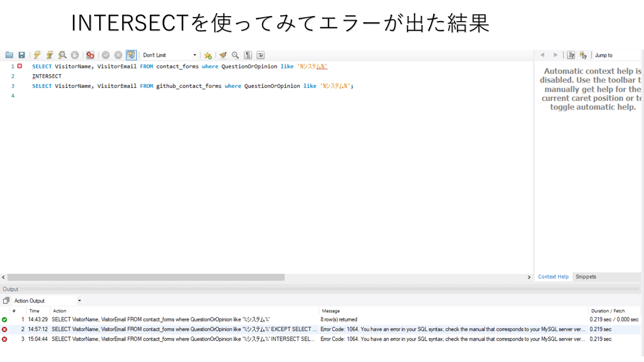Toggle word wrap icon in editor toolbar
The image size is (644, 362).
(x=261, y=55)
